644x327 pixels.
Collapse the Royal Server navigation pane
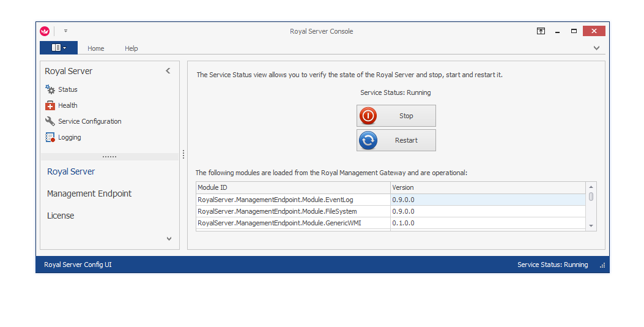click(x=168, y=71)
